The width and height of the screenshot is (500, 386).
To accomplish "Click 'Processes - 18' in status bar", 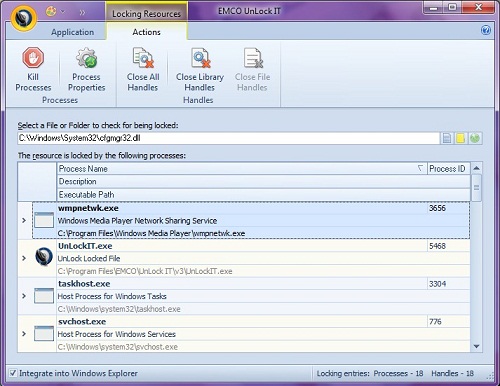I will 398,373.
